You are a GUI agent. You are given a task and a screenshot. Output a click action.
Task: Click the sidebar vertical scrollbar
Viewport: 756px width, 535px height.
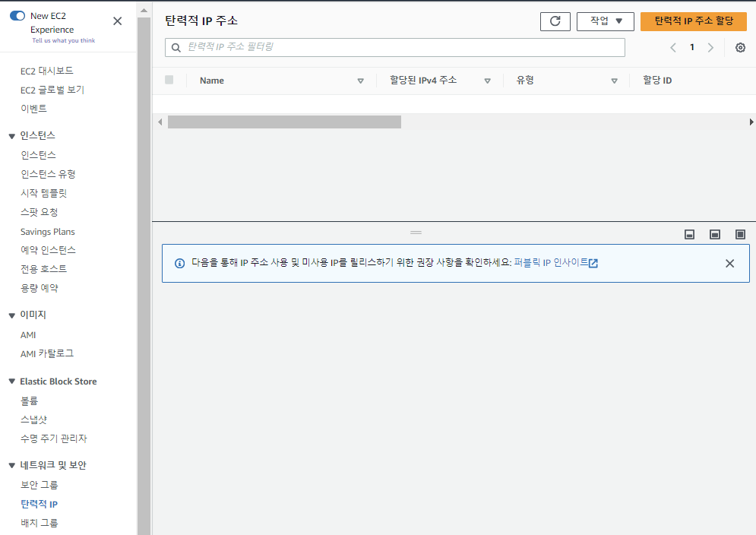pos(144,275)
